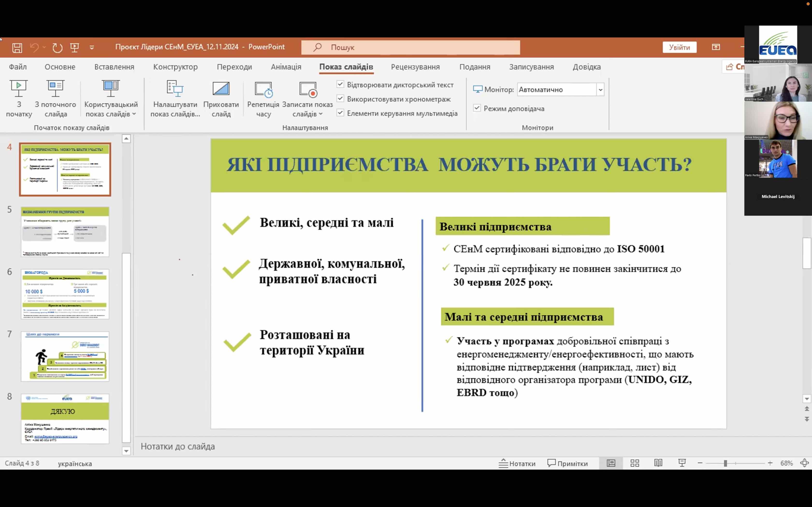
Task: Start 'Репетиція часу' rehearse timings
Action: pos(263,90)
